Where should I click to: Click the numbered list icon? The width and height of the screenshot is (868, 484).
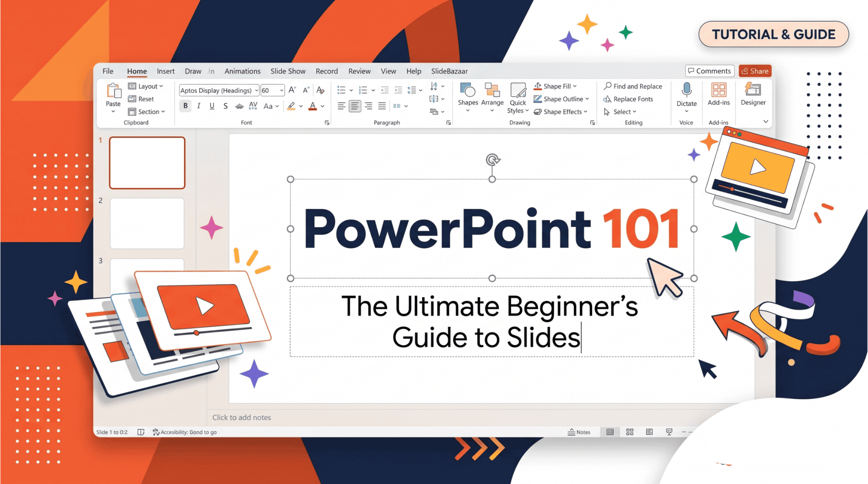[363, 90]
